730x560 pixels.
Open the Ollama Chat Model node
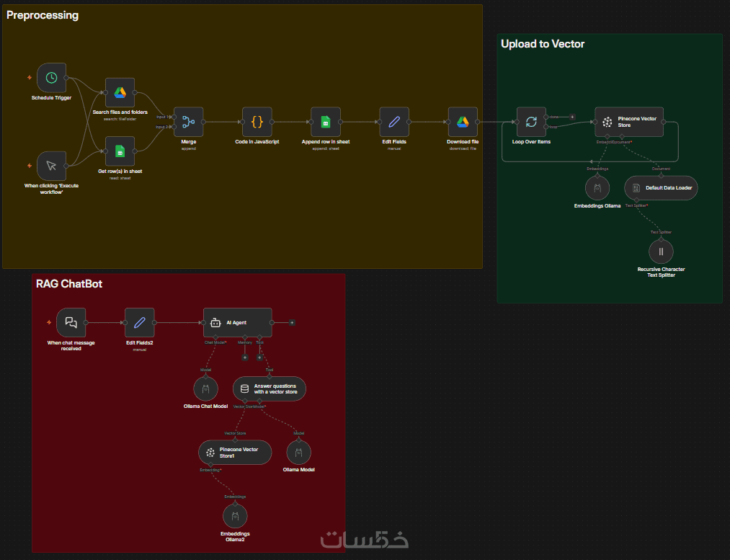(206, 388)
